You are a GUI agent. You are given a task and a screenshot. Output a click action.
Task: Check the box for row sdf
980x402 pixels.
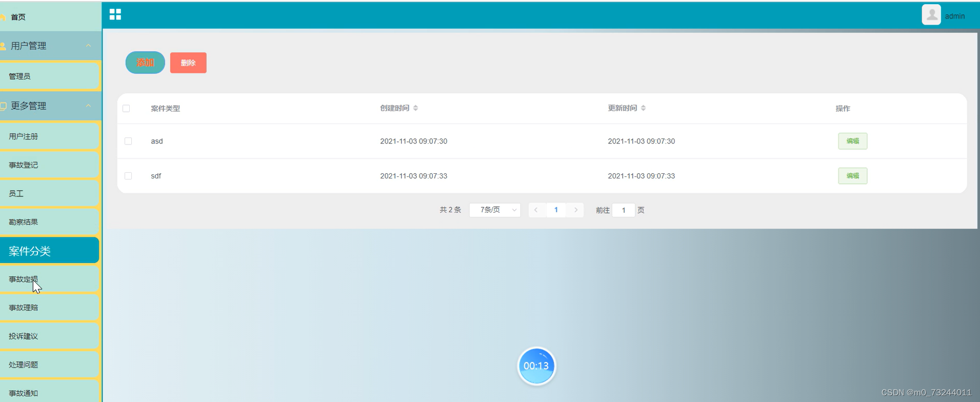(x=128, y=176)
